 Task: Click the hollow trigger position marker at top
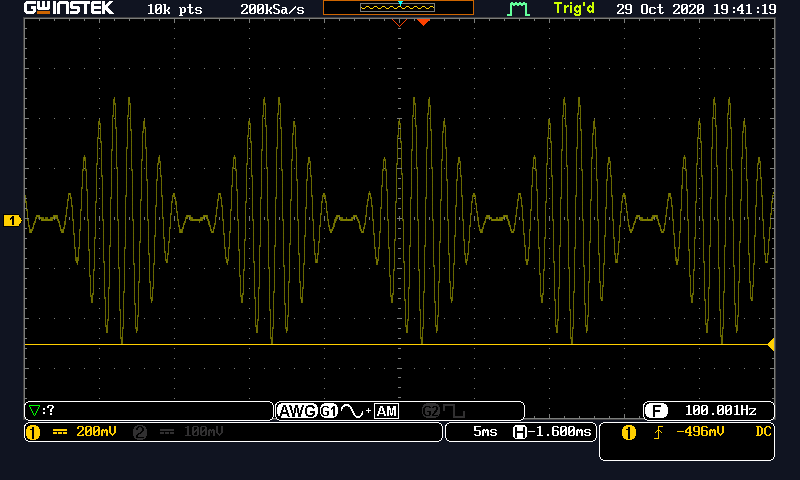coord(399,22)
